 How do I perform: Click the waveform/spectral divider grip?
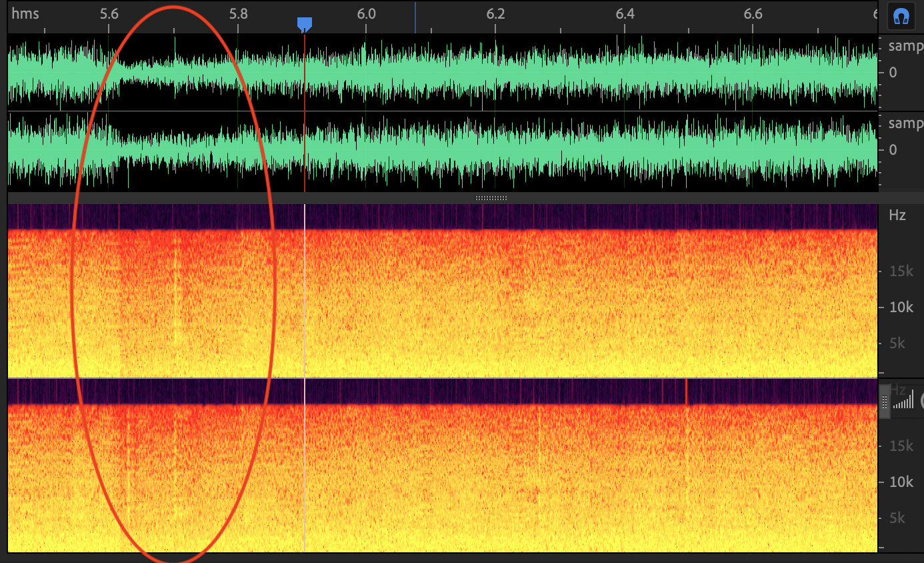click(491, 198)
